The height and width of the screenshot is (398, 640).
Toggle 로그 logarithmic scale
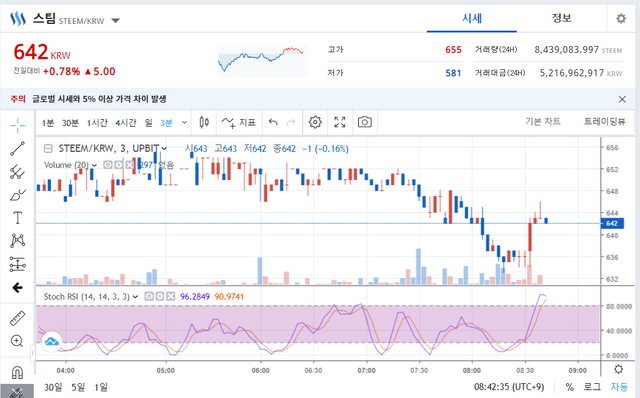(x=592, y=387)
